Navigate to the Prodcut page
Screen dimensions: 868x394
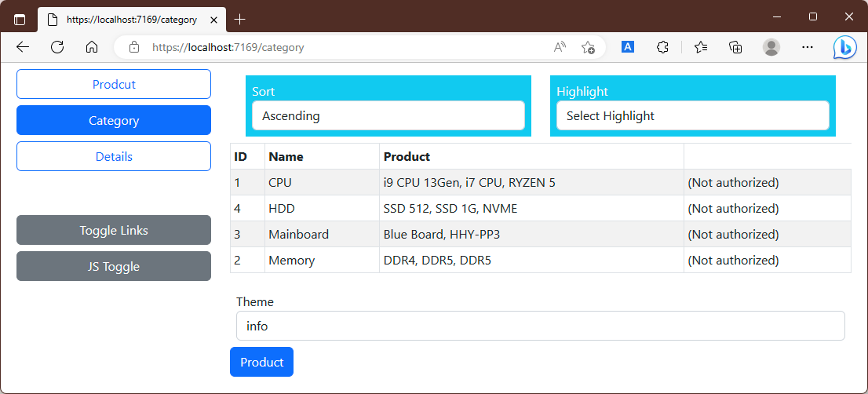(x=114, y=84)
